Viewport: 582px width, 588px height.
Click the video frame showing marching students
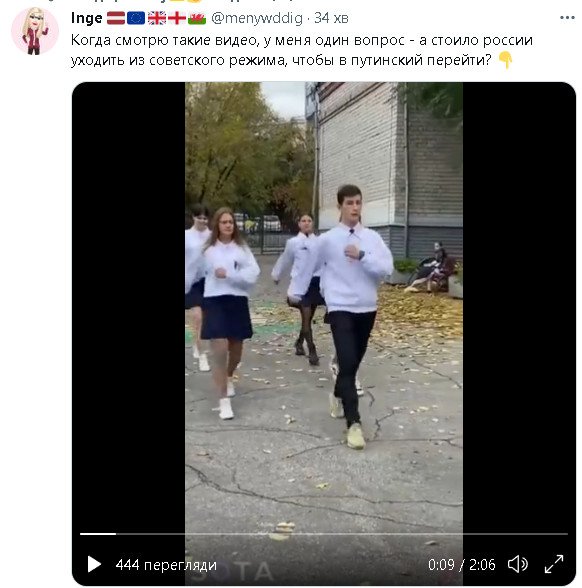[324, 300]
